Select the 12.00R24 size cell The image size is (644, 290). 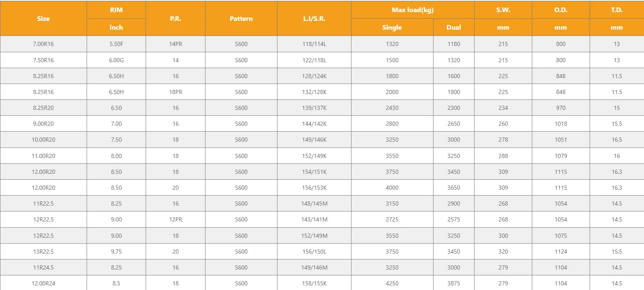pos(44,283)
